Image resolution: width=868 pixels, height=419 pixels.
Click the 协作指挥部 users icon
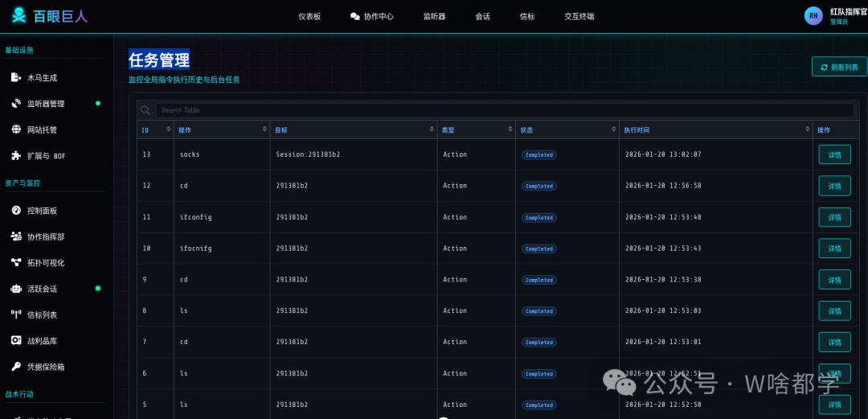[16, 236]
